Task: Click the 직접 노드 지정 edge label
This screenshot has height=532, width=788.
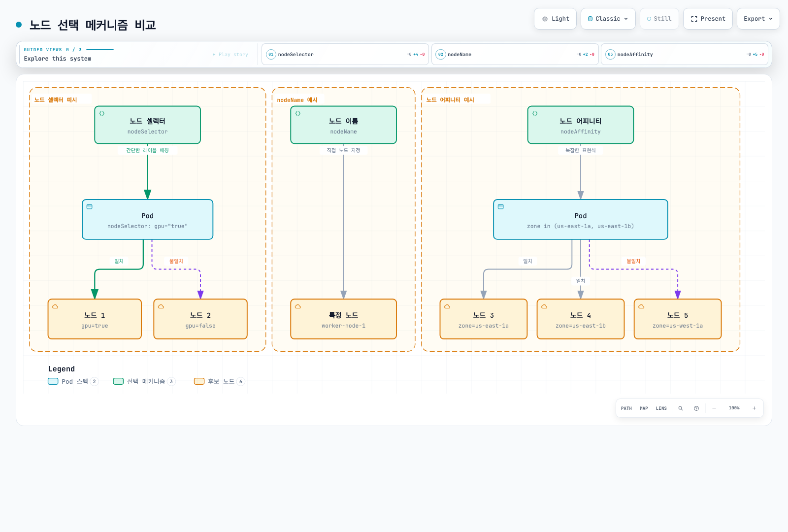Action: coord(344,150)
